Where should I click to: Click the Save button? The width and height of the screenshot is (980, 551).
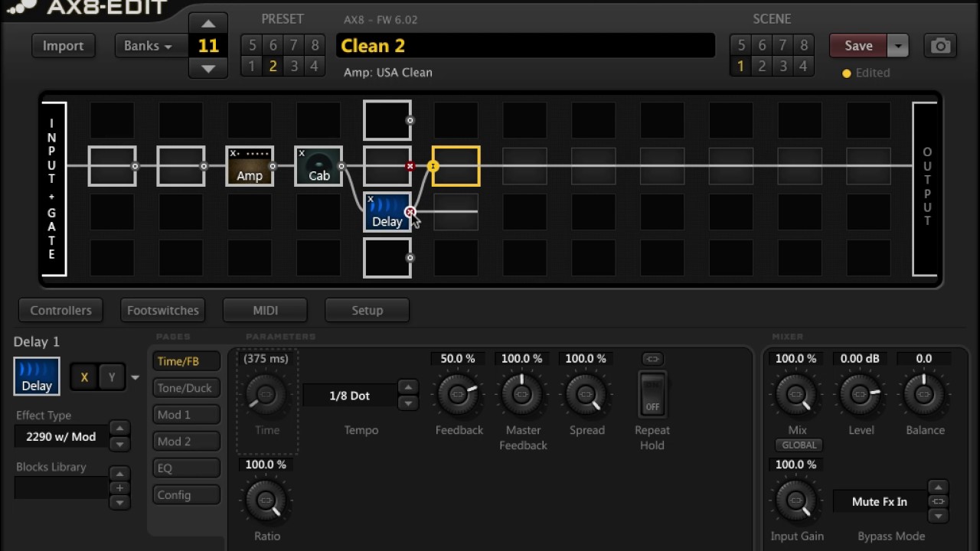click(858, 46)
